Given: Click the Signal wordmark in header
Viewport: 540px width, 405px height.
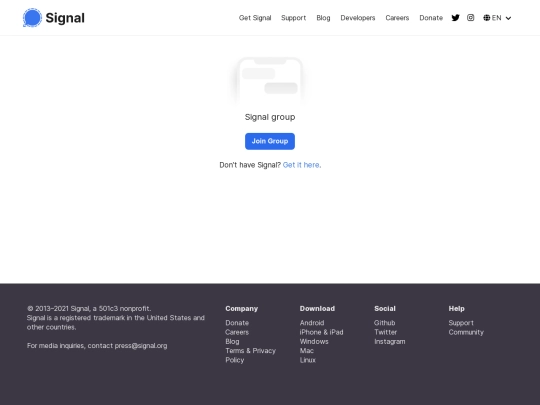Looking at the screenshot, I should 65,18.
